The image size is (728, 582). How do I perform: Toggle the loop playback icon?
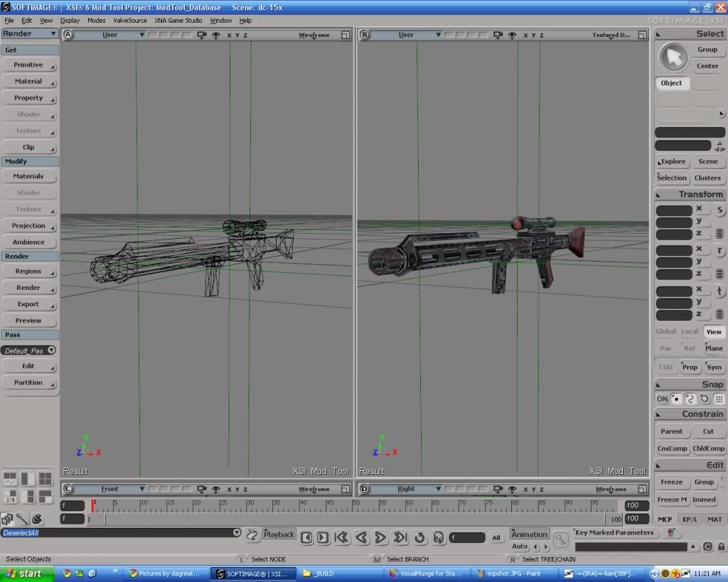click(x=419, y=537)
